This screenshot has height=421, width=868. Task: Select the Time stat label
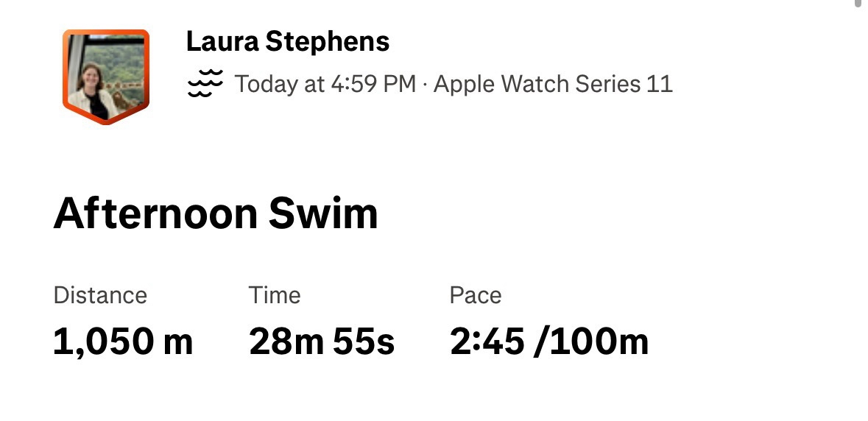coord(275,295)
